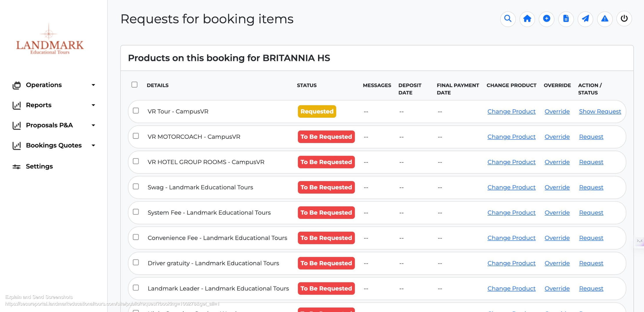Click Request for VR HOTEL GROUP ROOMS
644x312 pixels.
point(591,162)
